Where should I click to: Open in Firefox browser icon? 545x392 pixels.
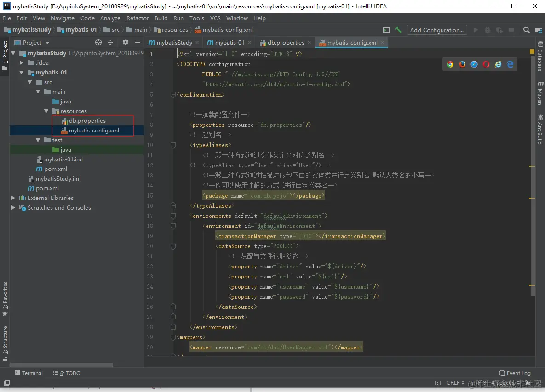[462, 64]
